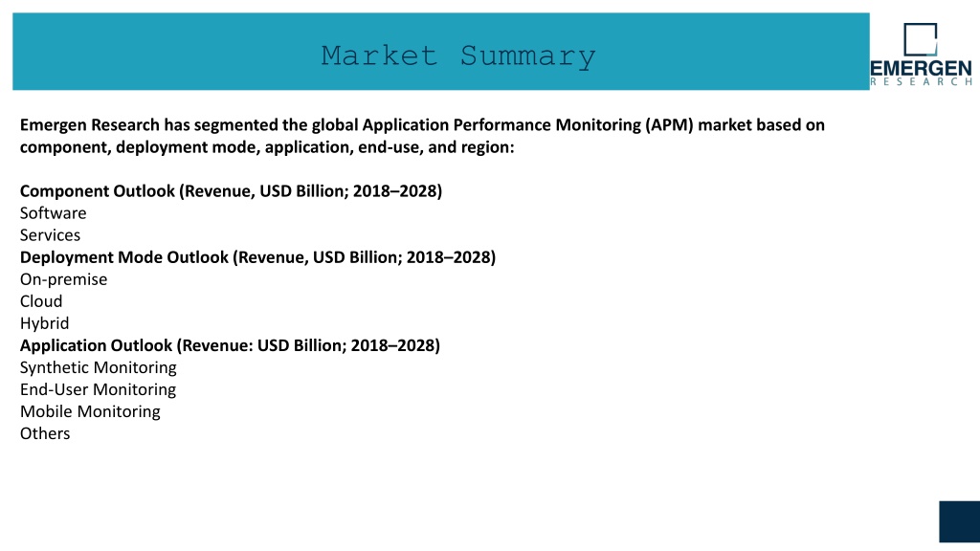980x551 pixels.
Task: Select the 'Services' line
Action: click(x=50, y=235)
